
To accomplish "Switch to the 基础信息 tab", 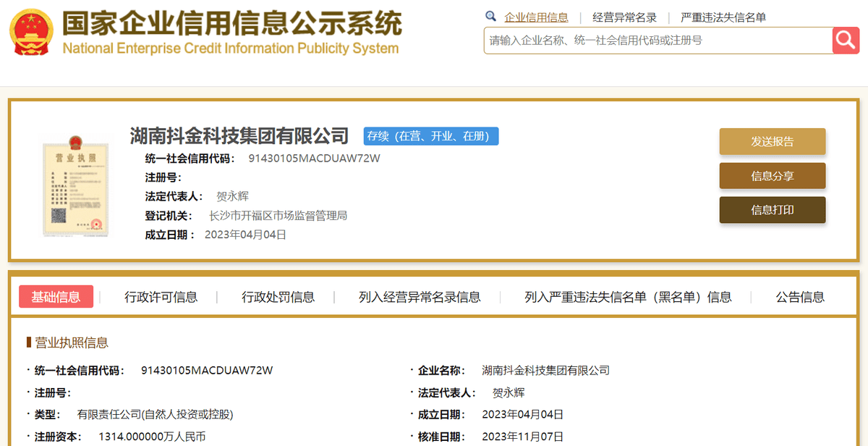I will pyautogui.click(x=56, y=297).
